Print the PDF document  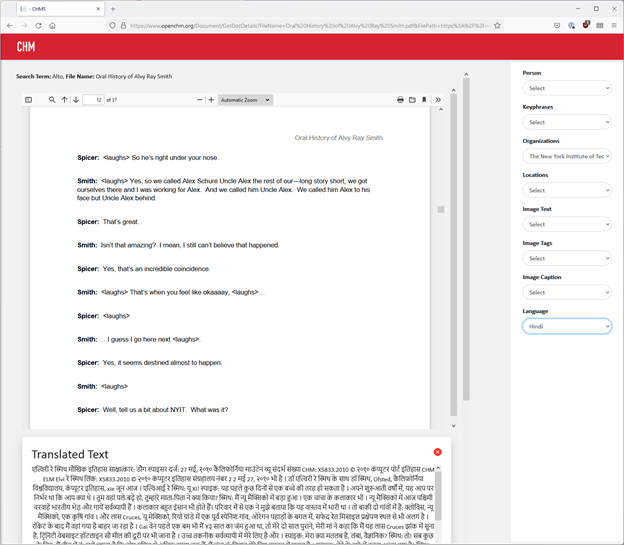click(x=400, y=100)
